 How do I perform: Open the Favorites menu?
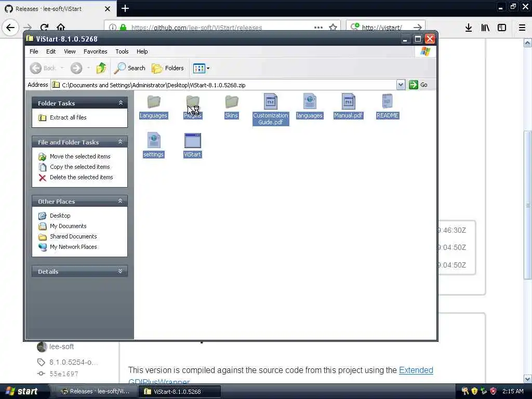(x=96, y=51)
